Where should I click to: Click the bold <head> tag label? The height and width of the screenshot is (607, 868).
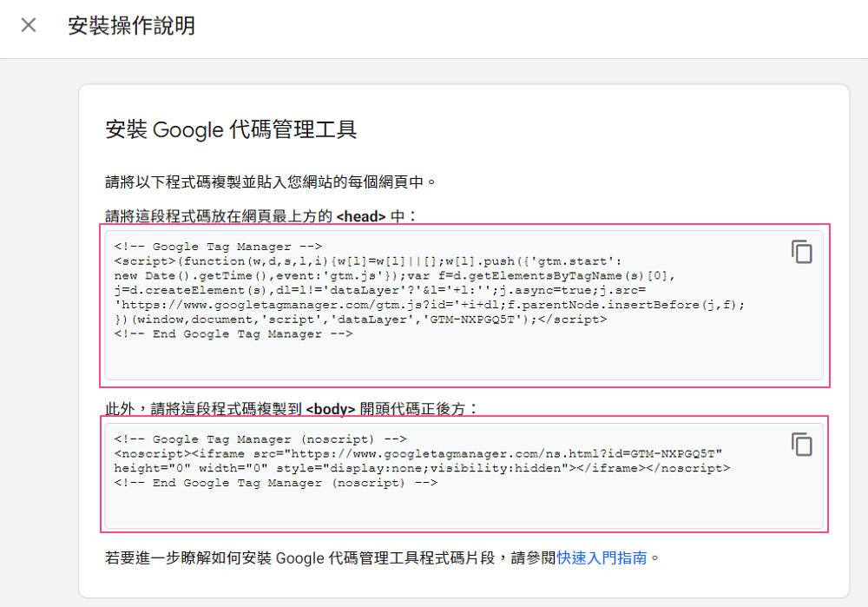click(360, 216)
